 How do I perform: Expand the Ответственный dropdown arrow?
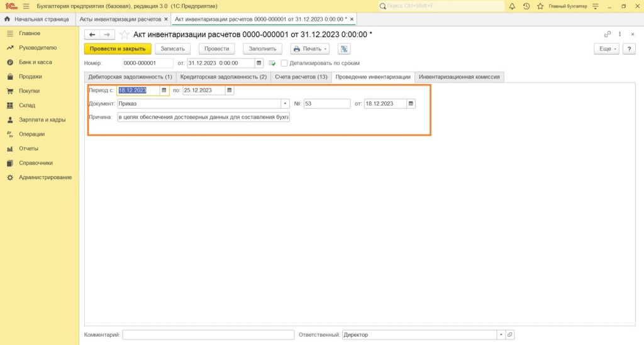click(x=501, y=335)
